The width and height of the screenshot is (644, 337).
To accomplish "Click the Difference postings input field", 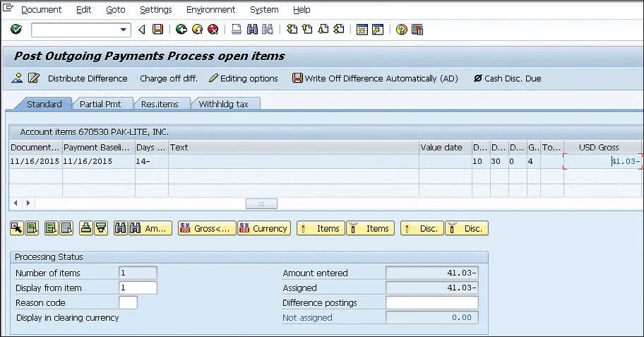I will coord(431,302).
